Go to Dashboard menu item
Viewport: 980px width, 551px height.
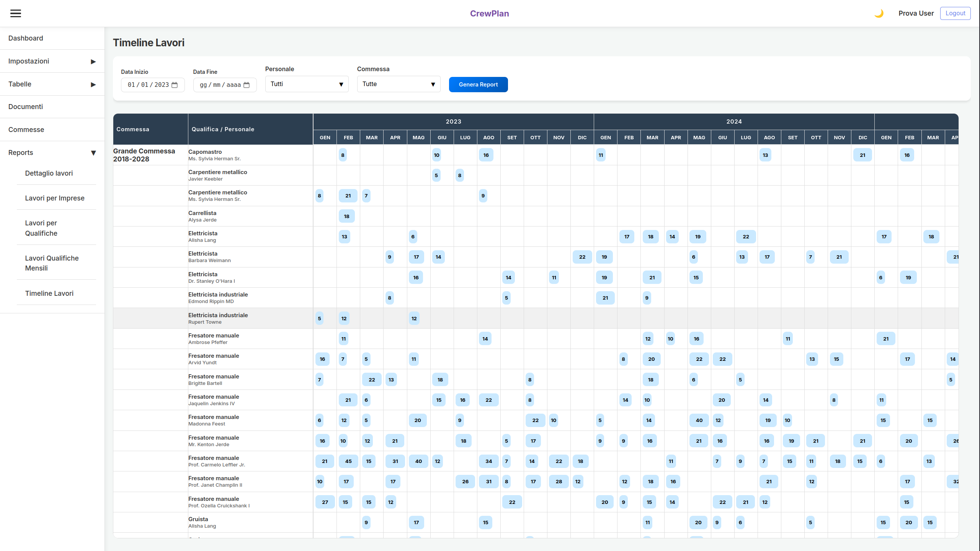(x=26, y=38)
